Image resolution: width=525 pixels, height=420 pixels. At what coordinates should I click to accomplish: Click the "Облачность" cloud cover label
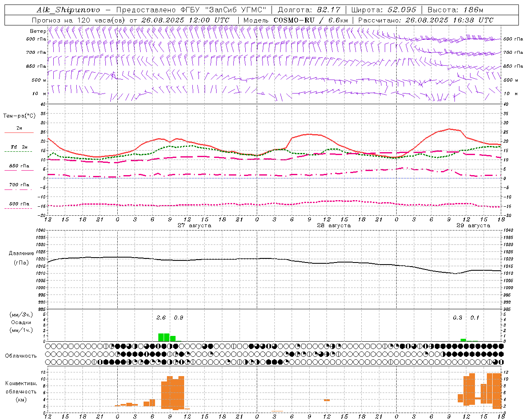tap(21, 356)
